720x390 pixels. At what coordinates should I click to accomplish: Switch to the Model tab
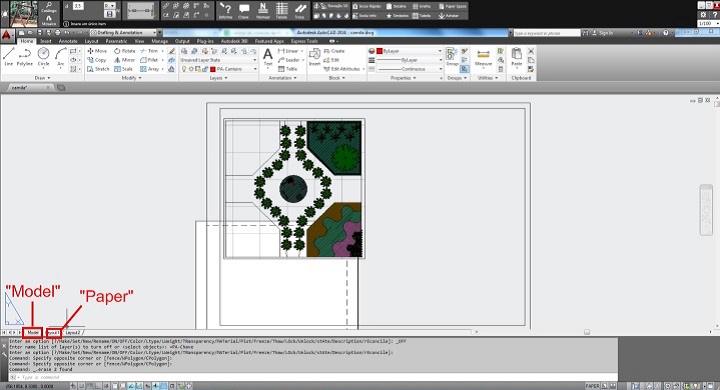33,332
